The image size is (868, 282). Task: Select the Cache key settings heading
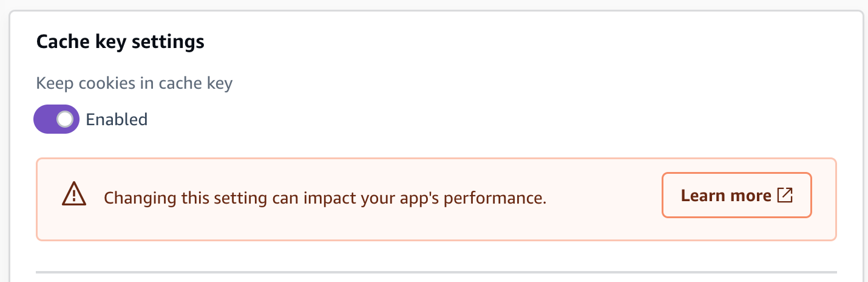[x=120, y=42]
